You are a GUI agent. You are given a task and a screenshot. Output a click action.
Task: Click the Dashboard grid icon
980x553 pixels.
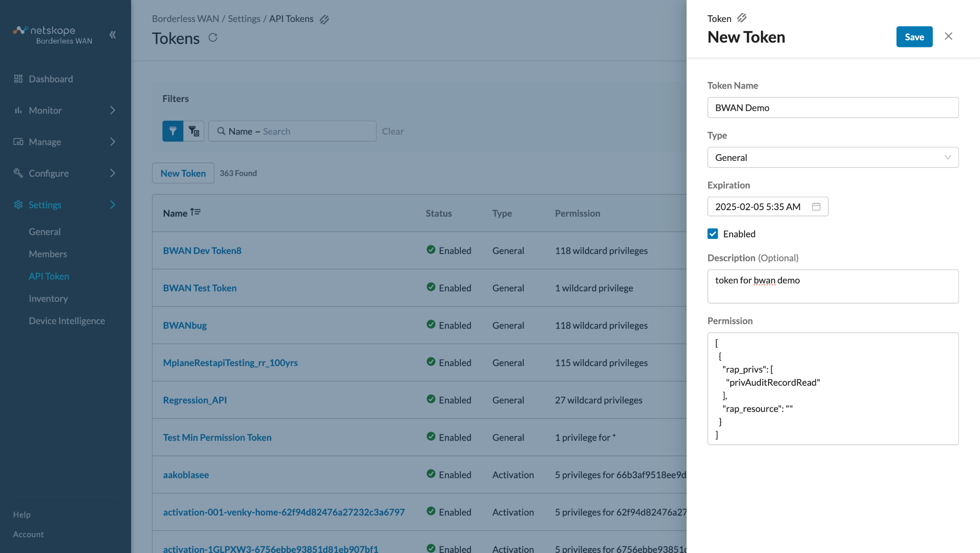pyautogui.click(x=18, y=79)
